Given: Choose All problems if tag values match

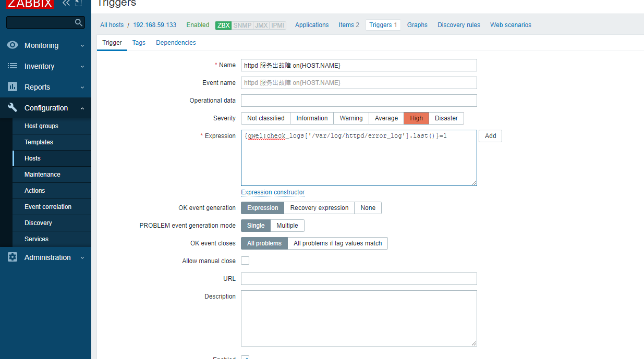Looking at the screenshot, I should (x=337, y=243).
